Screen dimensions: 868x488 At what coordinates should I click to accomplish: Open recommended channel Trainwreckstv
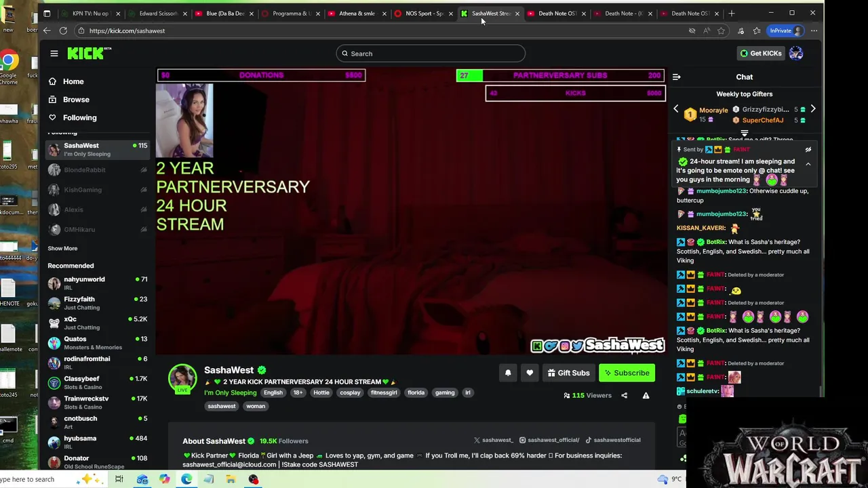tap(98, 403)
